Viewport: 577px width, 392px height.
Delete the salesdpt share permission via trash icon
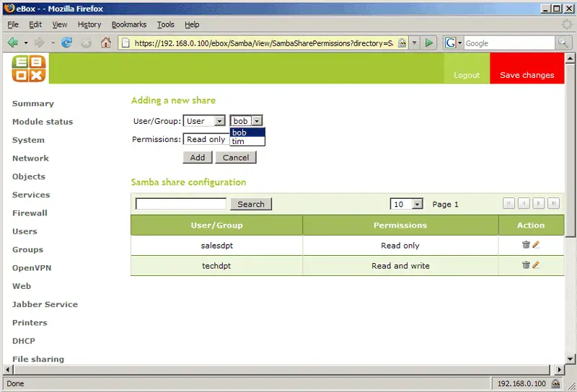526,244
